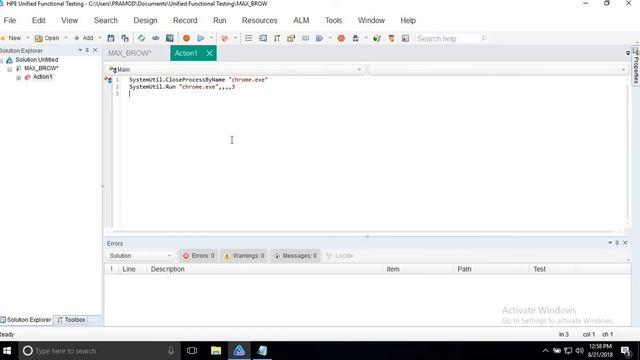Click the Description column header

[x=167, y=269]
